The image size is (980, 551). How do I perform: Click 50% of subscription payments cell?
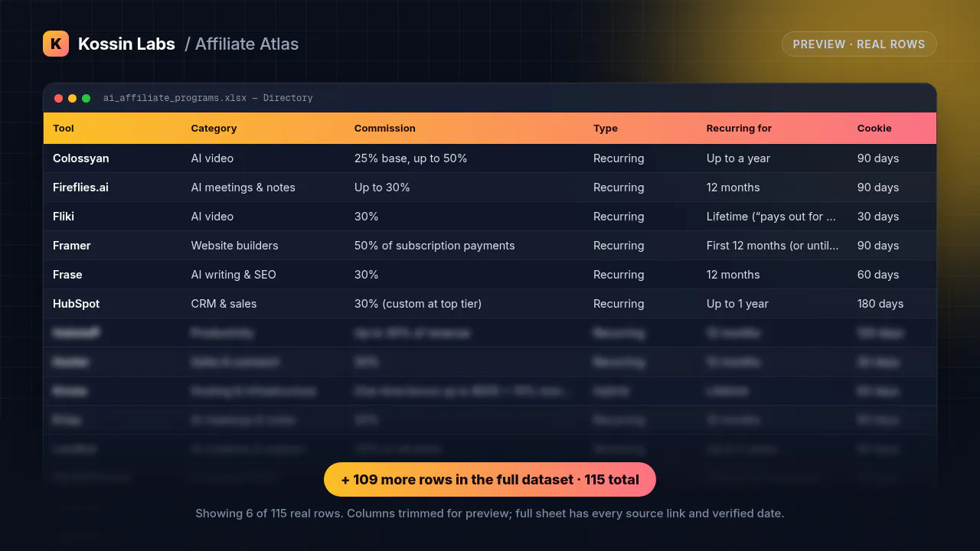[435, 246]
